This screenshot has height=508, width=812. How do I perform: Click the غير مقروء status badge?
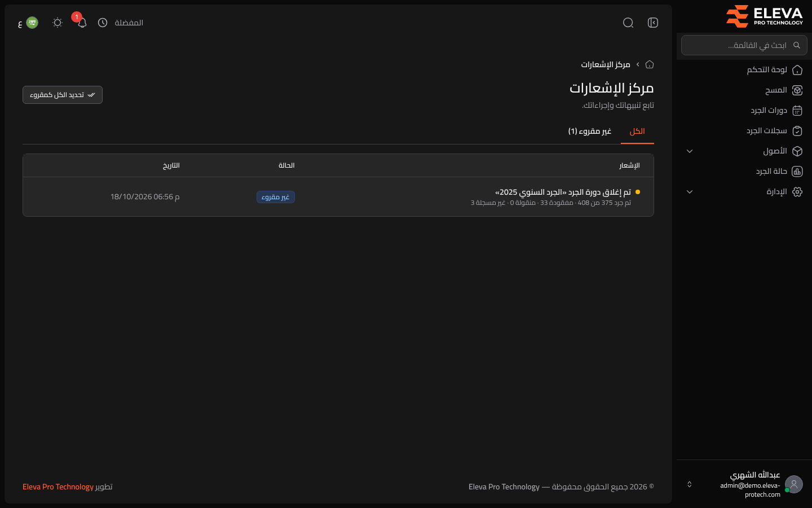(x=276, y=197)
